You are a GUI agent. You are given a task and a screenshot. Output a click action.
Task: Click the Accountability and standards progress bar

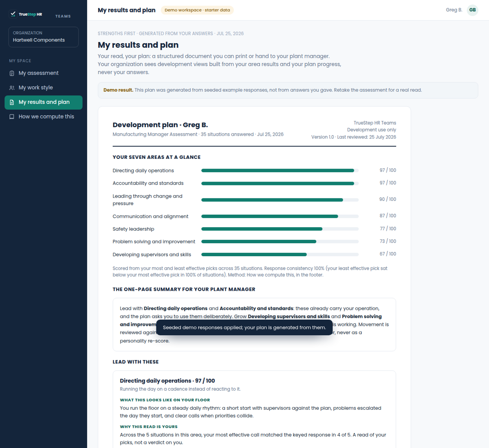tap(280, 183)
